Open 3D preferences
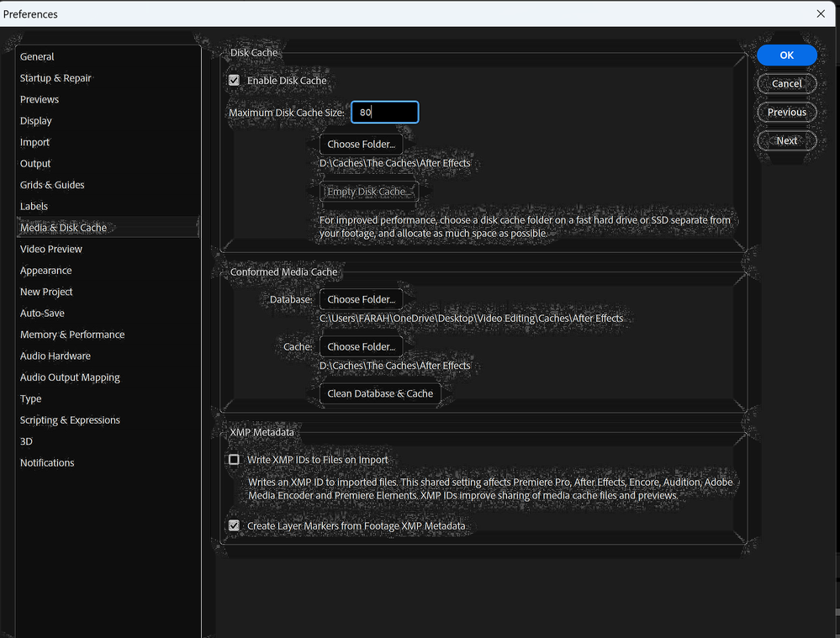This screenshot has height=638, width=840. coord(26,441)
